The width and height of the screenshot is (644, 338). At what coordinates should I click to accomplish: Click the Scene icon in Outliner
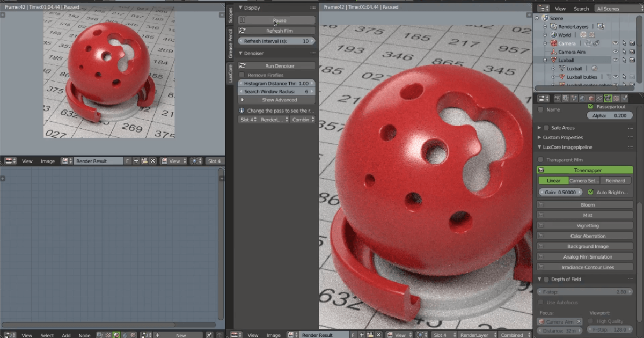point(545,18)
